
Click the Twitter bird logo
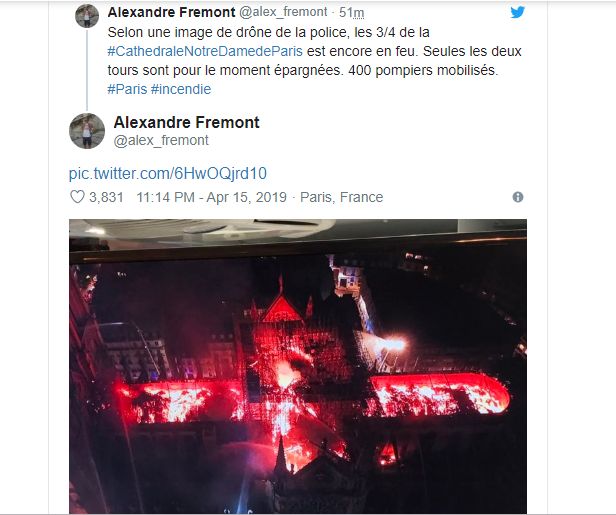517,12
